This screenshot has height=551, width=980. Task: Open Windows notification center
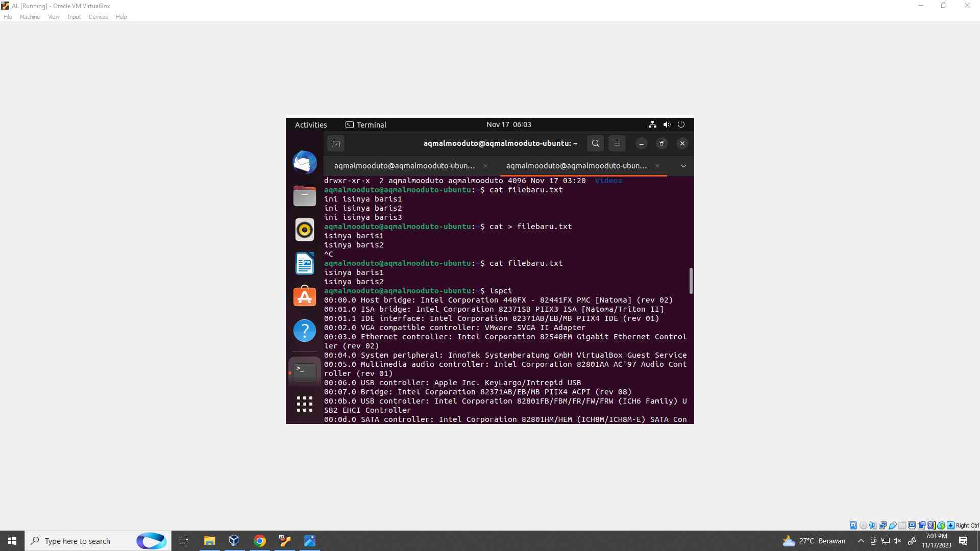click(963, 541)
